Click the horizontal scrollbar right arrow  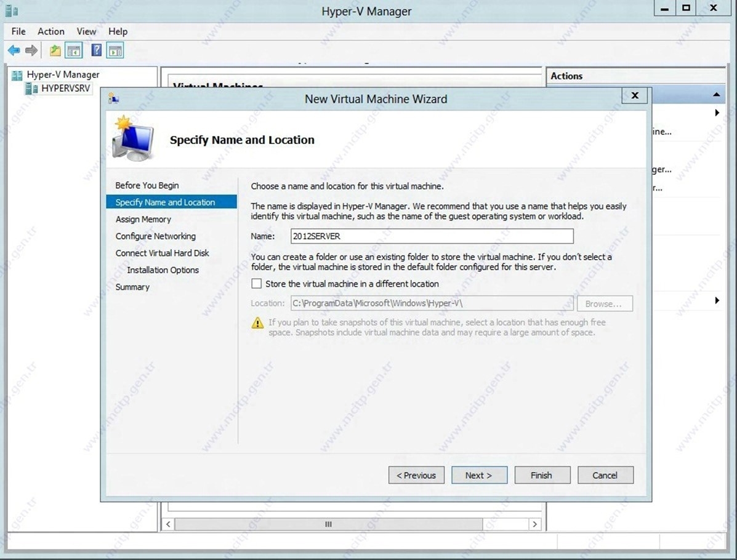pyautogui.click(x=534, y=524)
